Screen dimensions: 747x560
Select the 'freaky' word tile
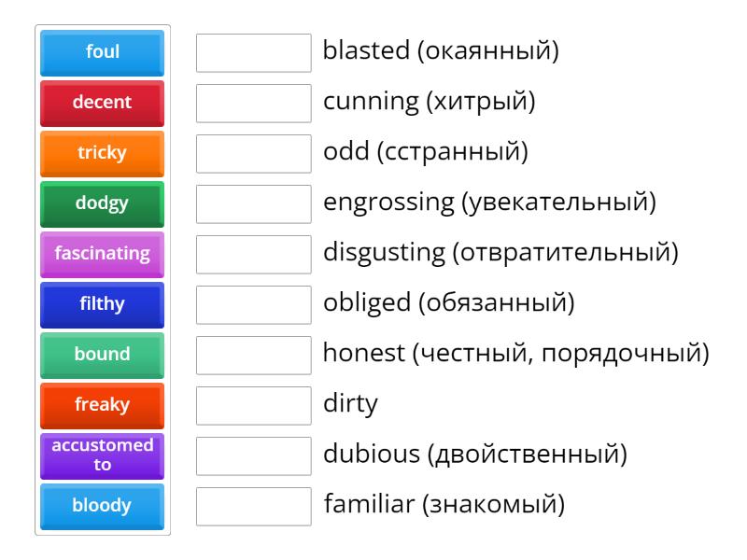(101, 406)
